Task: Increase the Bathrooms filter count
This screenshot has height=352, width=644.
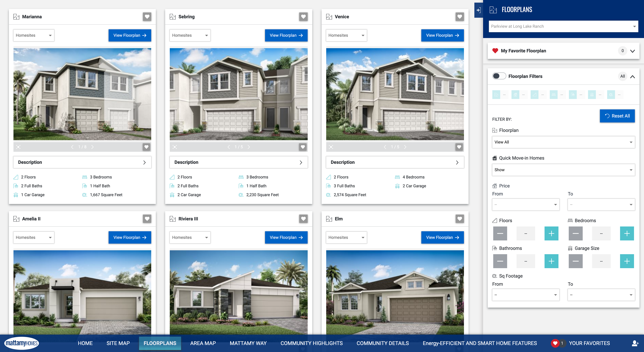Action: click(x=551, y=261)
